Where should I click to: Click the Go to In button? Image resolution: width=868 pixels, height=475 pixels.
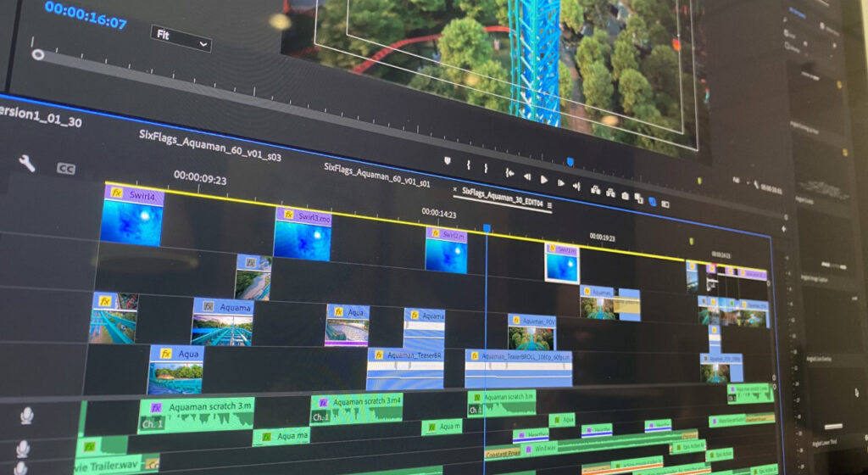pyautogui.click(x=509, y=173)
